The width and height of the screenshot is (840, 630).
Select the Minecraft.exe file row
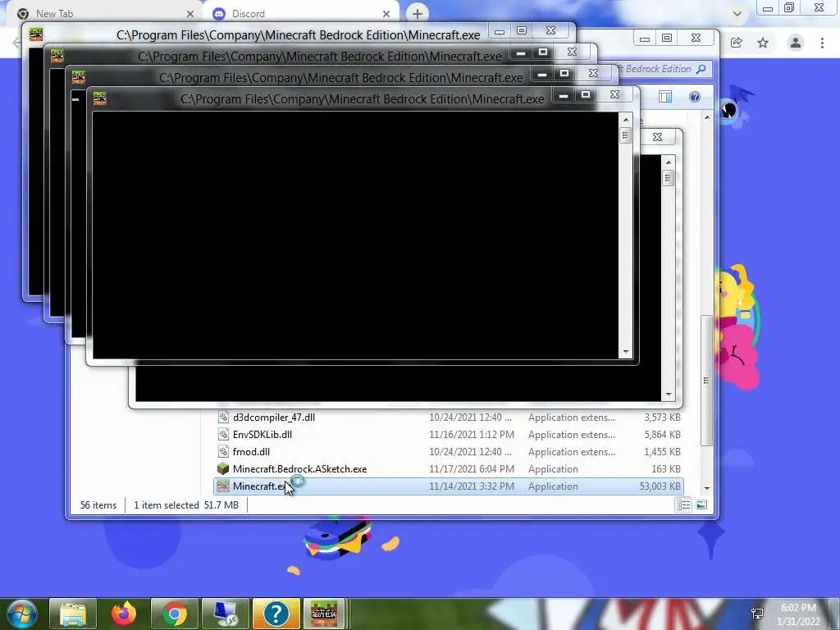(449, 486)
